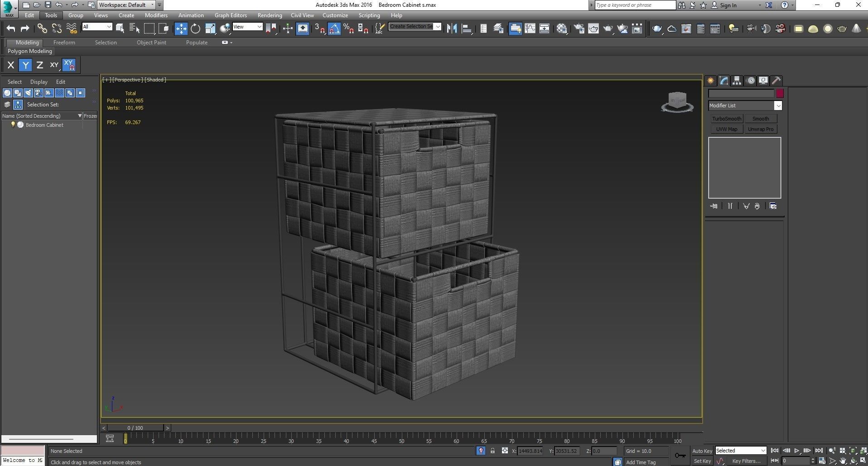The width and height of the screenshot is (868, 466).
Task: Toggle the Percent Snap button
Action: tap(349, 29)
